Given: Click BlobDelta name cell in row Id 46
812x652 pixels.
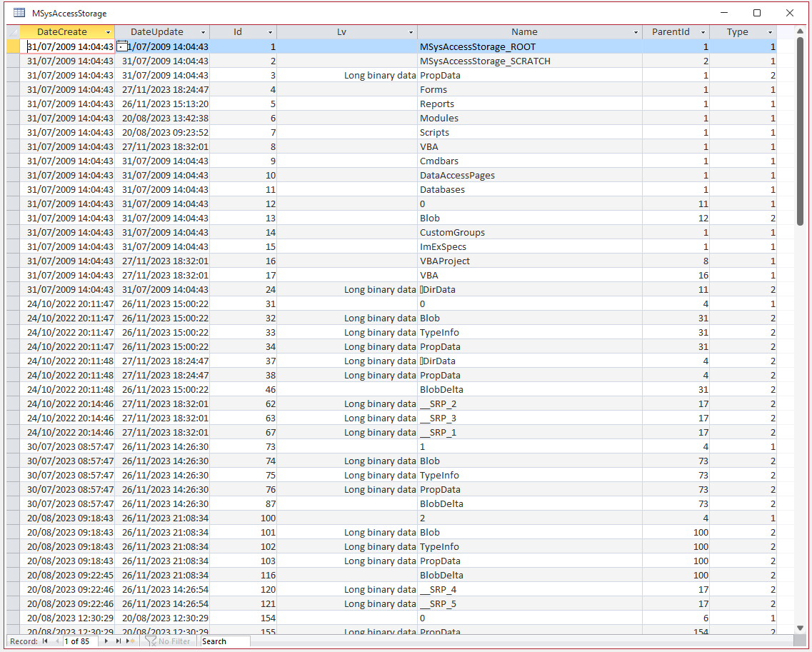Looking at the screenshot, I should (530, 390).
